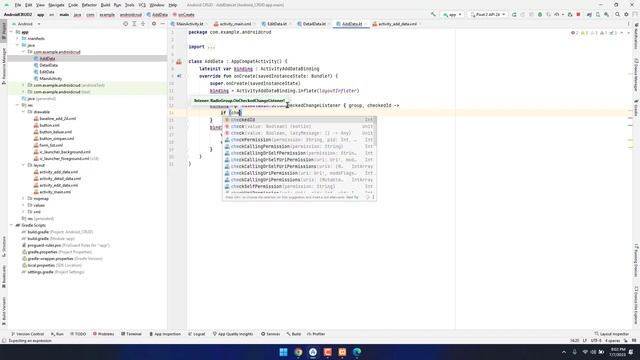The height and width of the screenshot is (360, 640).
Task: Open the Refactor menu
Action: point(89,5)
